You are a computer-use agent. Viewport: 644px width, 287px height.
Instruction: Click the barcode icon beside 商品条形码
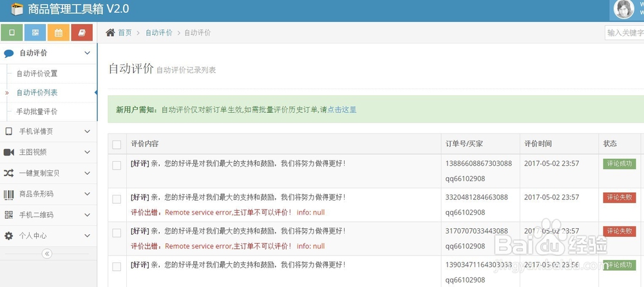pyautogui.click(x=8, y=194)
